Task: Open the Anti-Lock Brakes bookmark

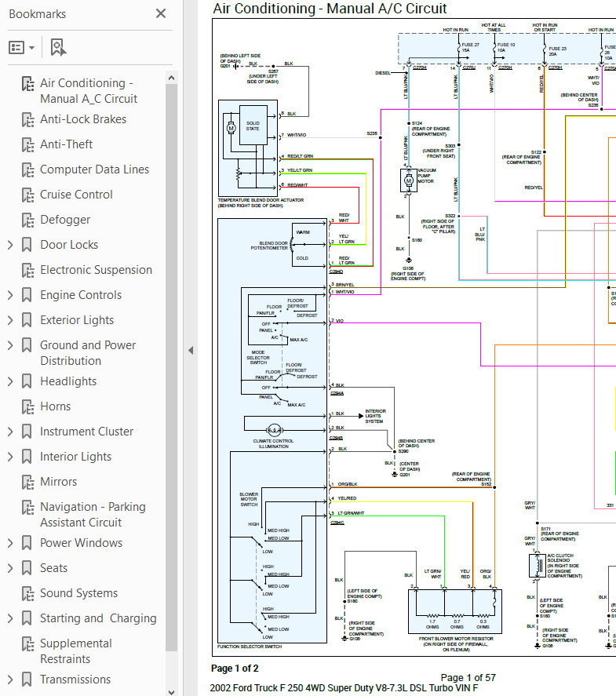Action: (x=83, y=119)
